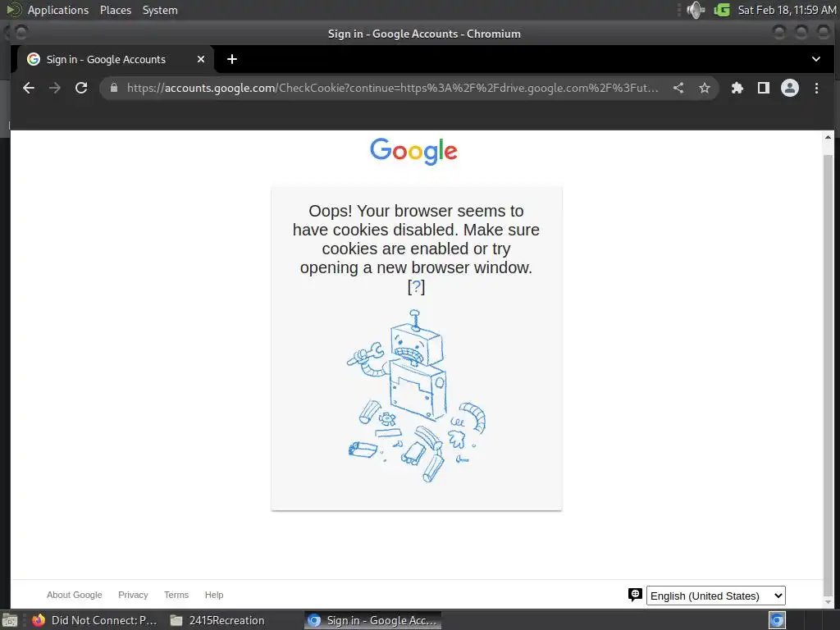
Task: Close the Sign in - Google Accounts tab
Action: tap(201, 59)
